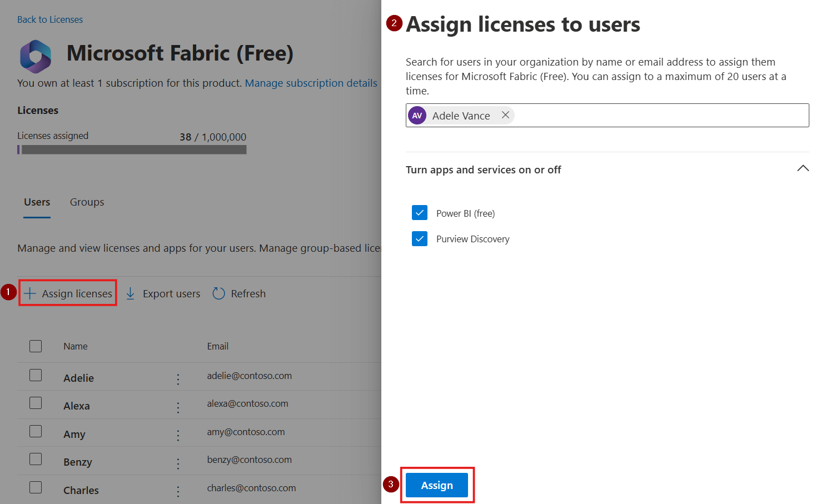Click Adele Vance's avatar initials
The height and width of the screenshot is (504, 821).
(417, 115)
